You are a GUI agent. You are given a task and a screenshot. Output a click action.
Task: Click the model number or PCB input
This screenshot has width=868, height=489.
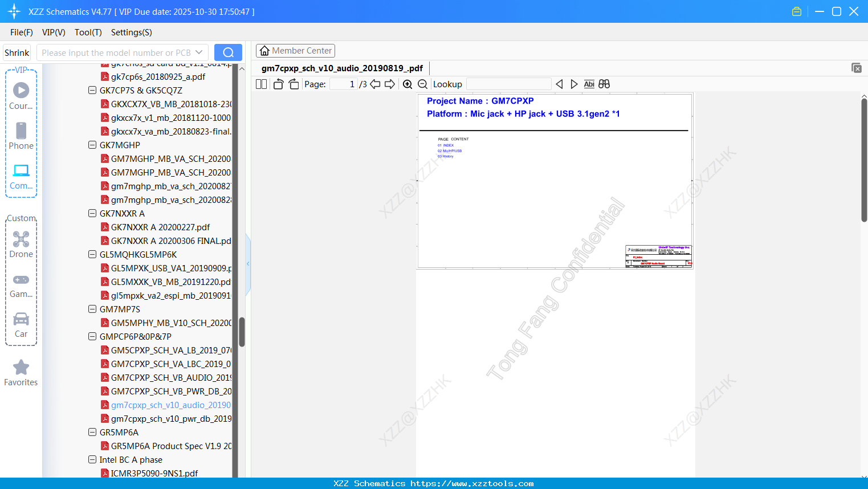click(116, 52)
